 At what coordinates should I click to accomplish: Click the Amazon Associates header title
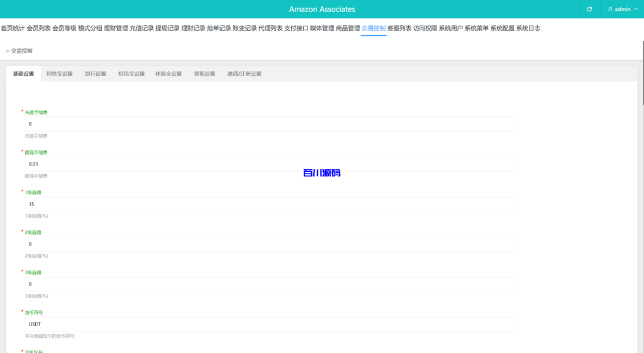322,9
